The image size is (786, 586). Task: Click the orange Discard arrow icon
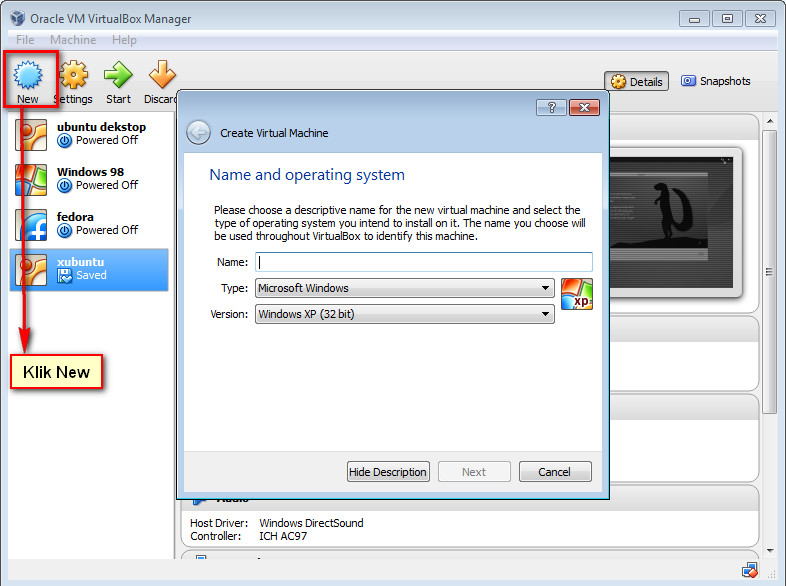tap(162, 75)
